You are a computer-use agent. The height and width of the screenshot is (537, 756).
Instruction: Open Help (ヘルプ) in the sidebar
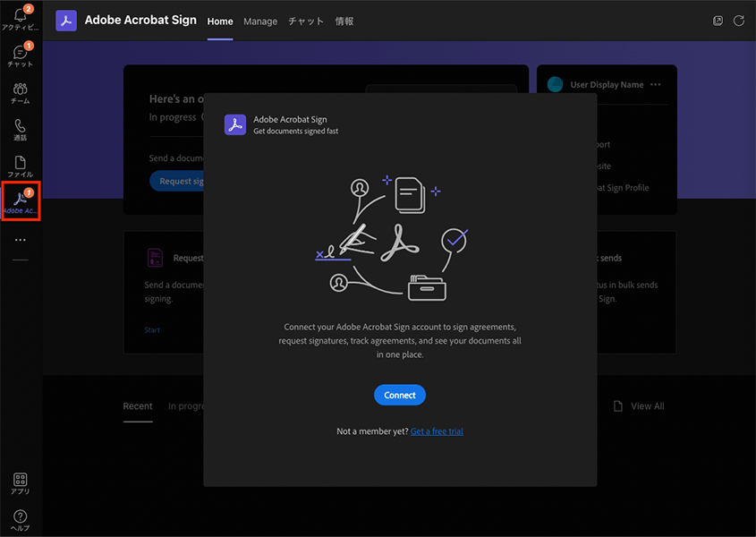[x=21, y=521]
